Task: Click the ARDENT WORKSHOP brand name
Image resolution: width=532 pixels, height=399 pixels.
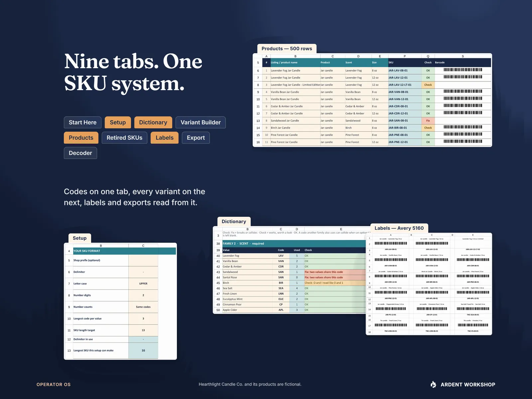Action: 468,384
